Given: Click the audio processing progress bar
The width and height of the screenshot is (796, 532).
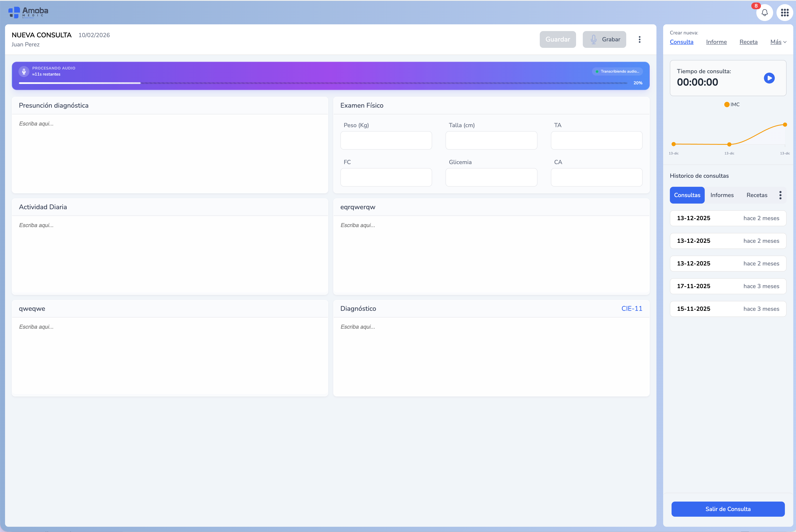Looking at the screenshot, I should point(322,83).
